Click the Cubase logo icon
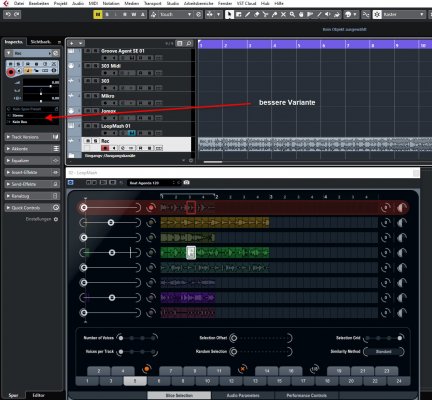 6,3
